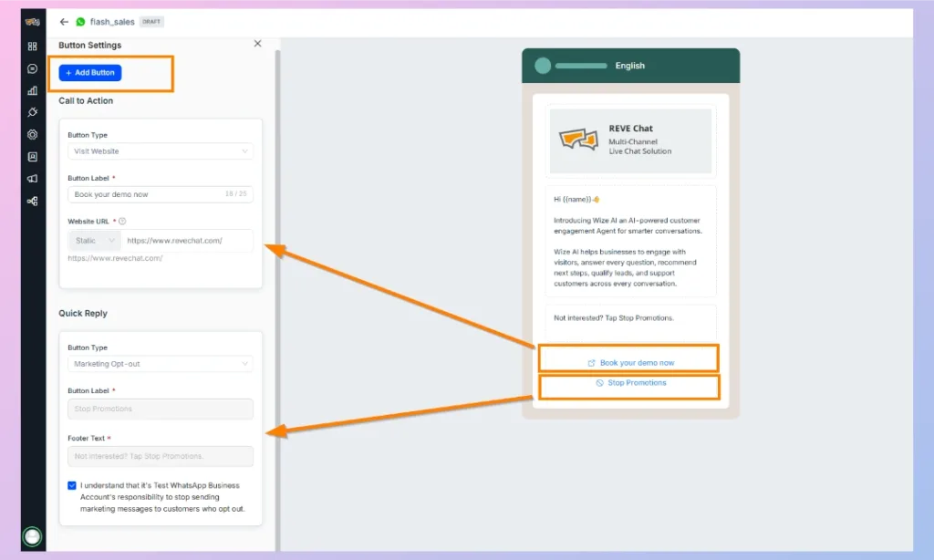Screen dimensions: 934x560
Task: Click the flash_sales template name
Action: (112, 22)
